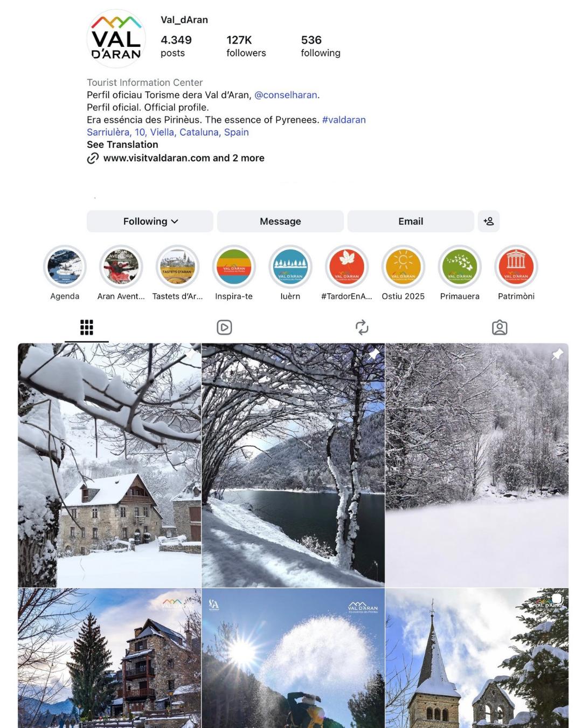582x728 pixels.
Task: Open the pinned snowy stone house post
Action: 109,465
